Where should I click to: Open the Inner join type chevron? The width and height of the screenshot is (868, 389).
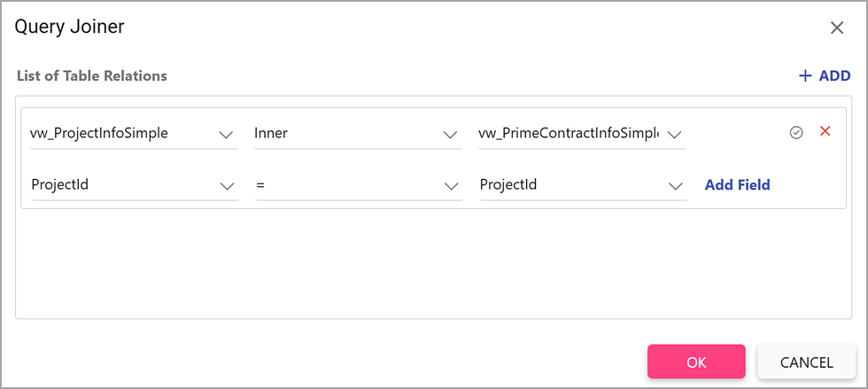pyautogui.click(x=450, y=135)
